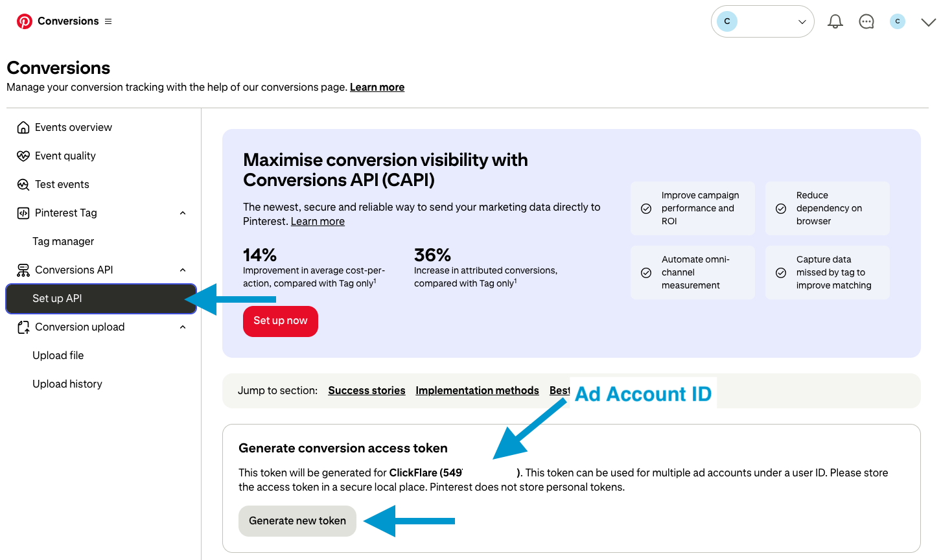Collapse the Pinterest Tag section
Screen dimensions: 941x560
(183, 213)
